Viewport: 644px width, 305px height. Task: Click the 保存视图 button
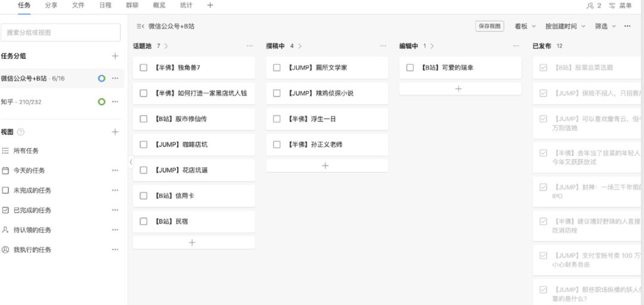point(490,26)
